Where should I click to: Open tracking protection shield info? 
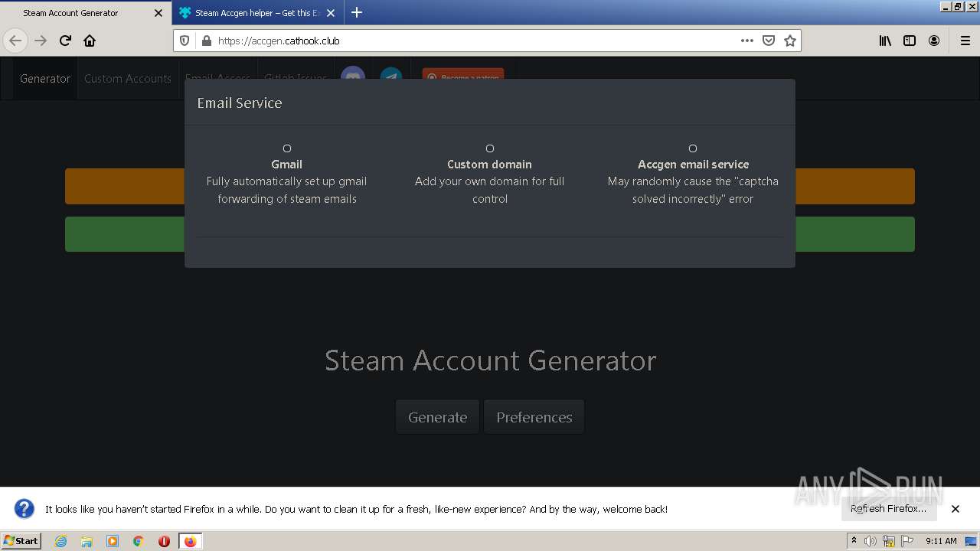coord(185,41)
